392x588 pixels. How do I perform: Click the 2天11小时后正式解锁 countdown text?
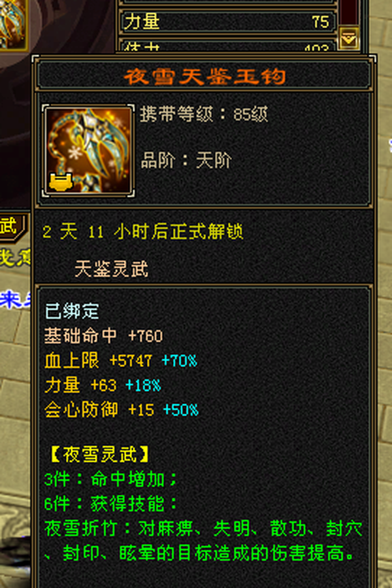143,232
